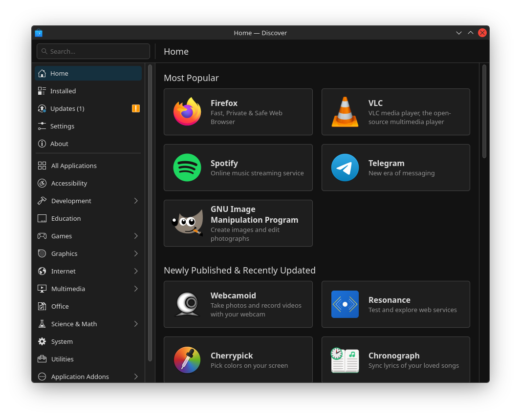This screenshot has width=521, height=420.
Task: Select All Applications label
Action: [x=74, y=166]
